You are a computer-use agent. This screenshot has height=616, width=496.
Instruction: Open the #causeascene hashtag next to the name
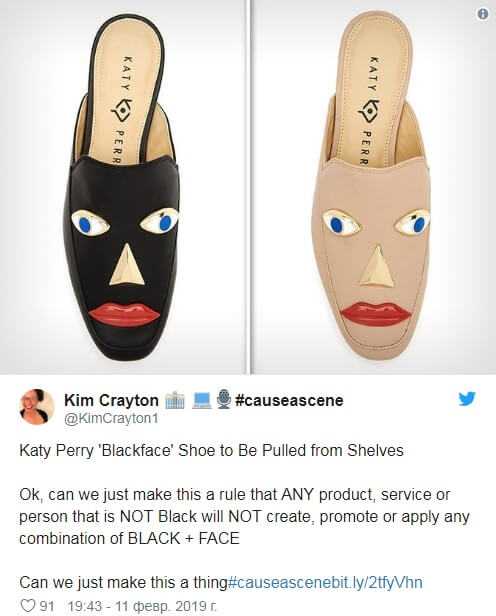[x=289, y=400]
